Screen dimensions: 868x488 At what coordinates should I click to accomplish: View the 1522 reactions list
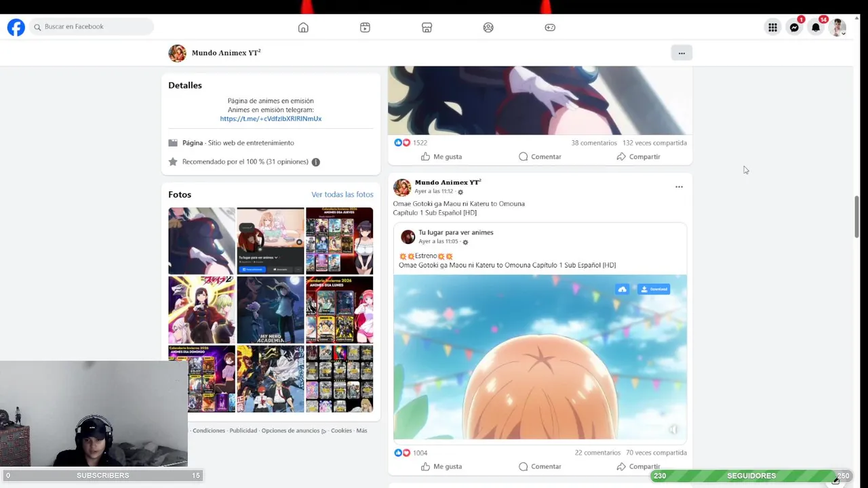point(411,143)
